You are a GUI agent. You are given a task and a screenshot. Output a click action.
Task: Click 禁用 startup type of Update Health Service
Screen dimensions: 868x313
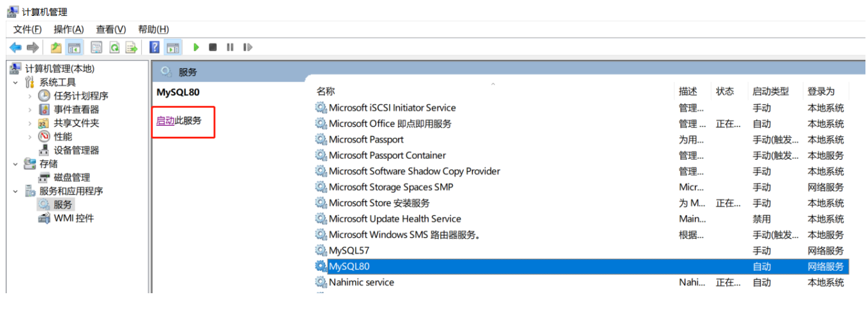(761, 218)
